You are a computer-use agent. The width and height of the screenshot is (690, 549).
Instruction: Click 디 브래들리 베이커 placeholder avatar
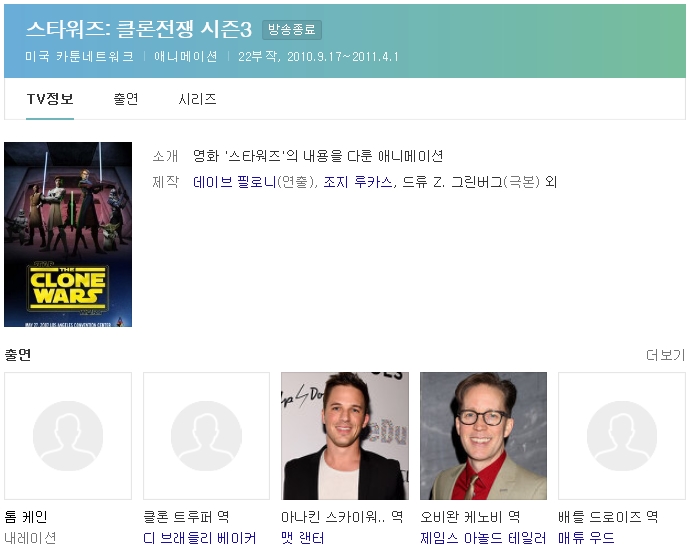(x=206, y=436)
